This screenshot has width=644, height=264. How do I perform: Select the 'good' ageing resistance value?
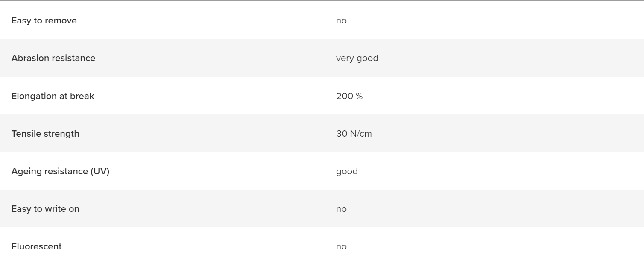point(347,171)
